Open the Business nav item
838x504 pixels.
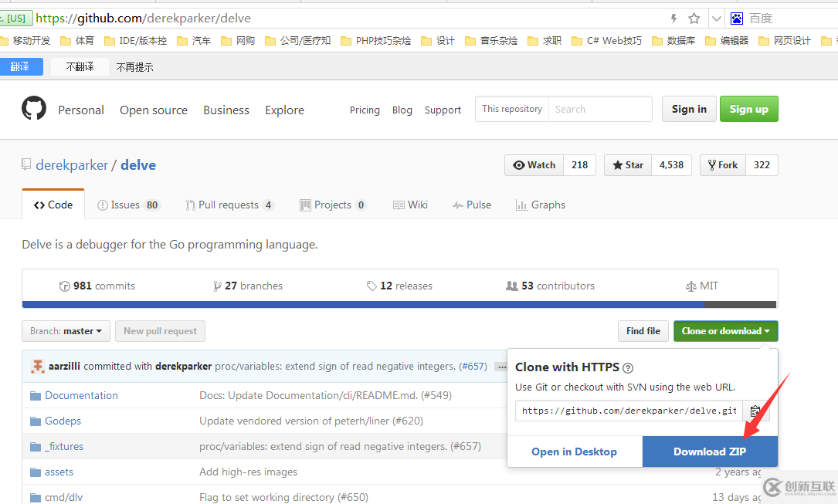(x=226, y=110)
